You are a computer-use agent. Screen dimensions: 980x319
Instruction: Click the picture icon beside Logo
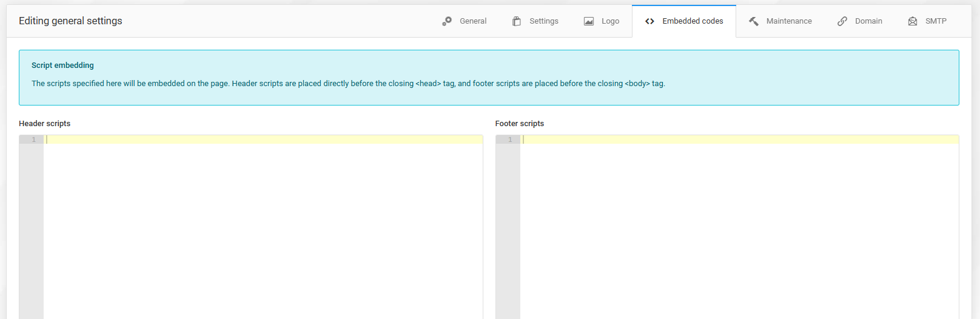[x=589, y=21]
